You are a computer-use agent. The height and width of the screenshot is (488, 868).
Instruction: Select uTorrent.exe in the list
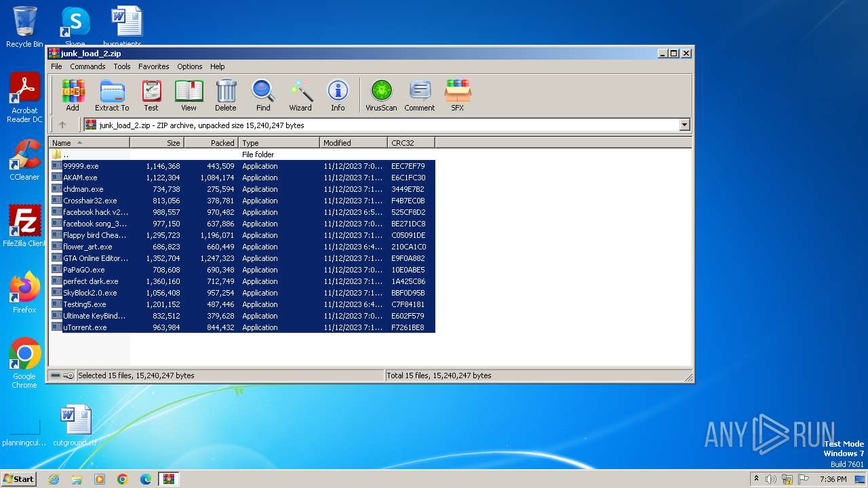pos(243,327)
